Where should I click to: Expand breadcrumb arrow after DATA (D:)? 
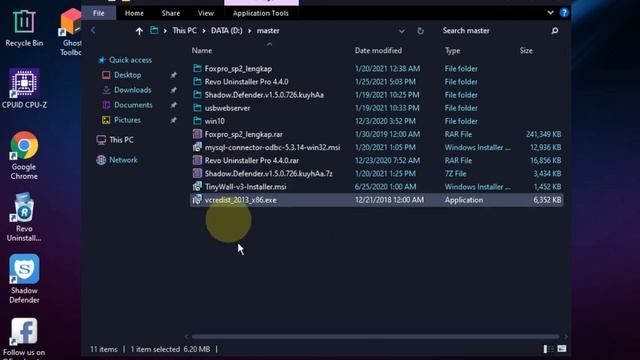[249, 31]
